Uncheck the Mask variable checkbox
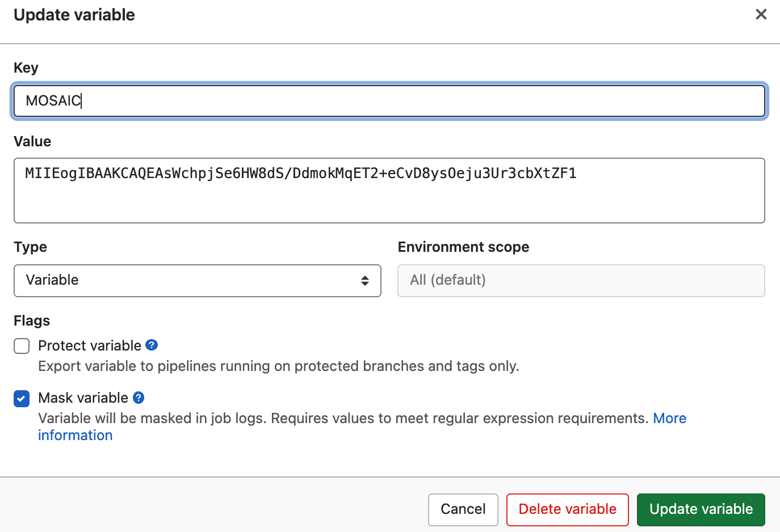The height and width of the screenshot is (532, 780). tap(22, 399)
